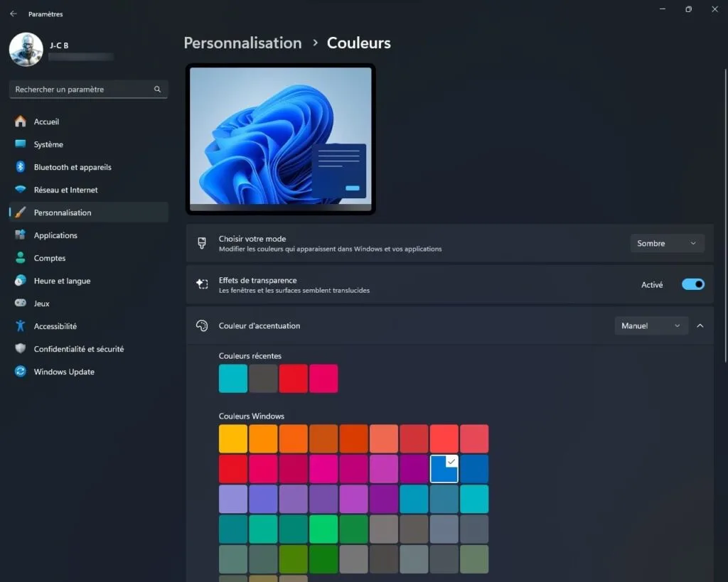Pick the pink recent color swatch
The image size is (728, 582).
click(323, 378)
